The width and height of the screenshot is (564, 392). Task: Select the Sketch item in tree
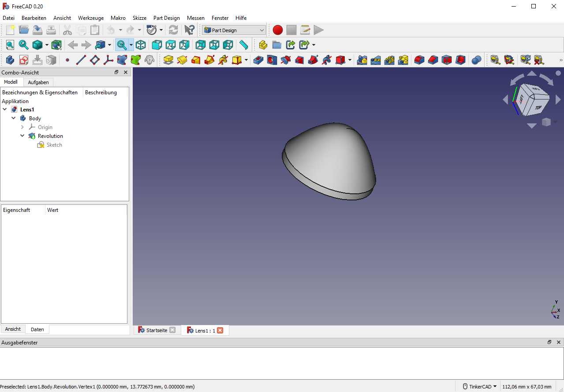(x=54, y=145)
